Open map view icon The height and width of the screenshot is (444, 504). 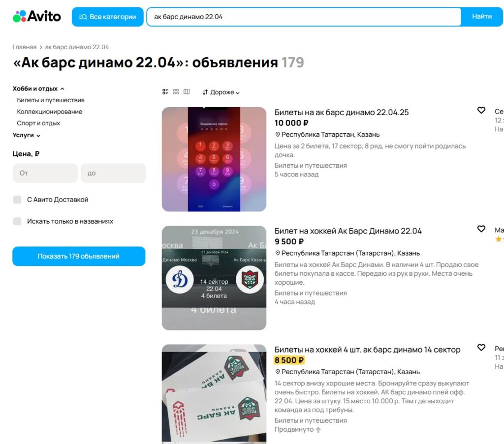[x=187, y=92]
